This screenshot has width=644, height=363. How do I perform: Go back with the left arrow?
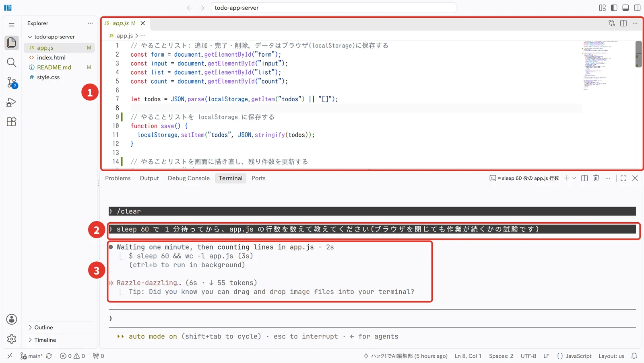pos(190,8)
